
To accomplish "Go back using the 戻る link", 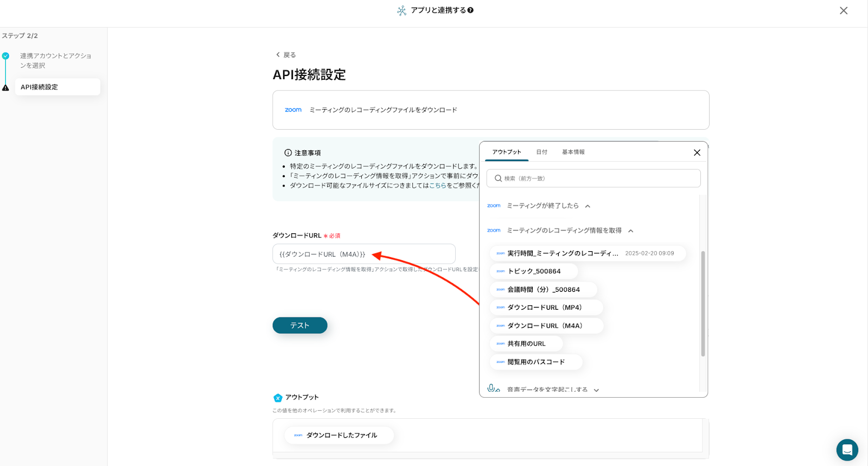I will (x=286, y=55).
